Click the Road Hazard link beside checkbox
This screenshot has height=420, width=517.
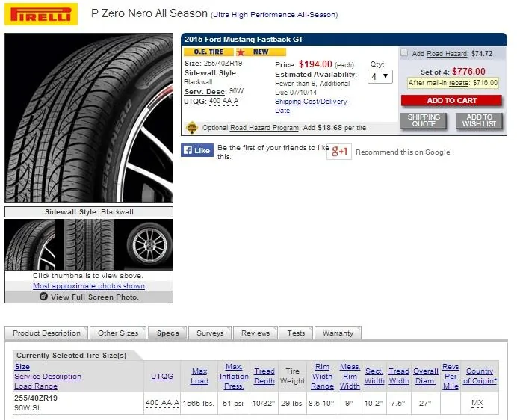coord(447,54)
